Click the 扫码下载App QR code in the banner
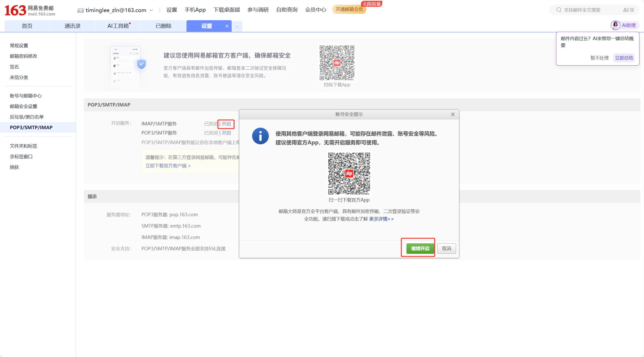 click(337, 63)
